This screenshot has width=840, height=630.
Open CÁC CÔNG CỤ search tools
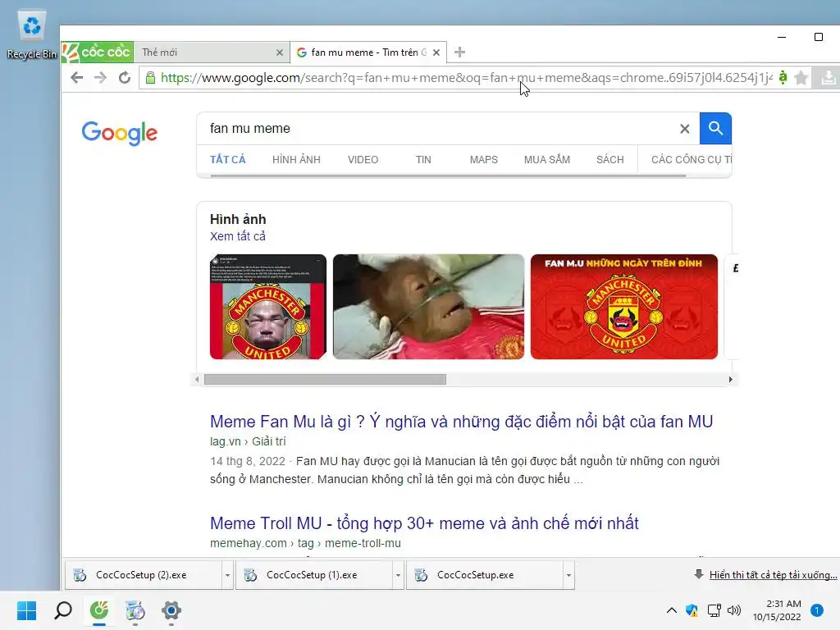[x=691, y=160]
